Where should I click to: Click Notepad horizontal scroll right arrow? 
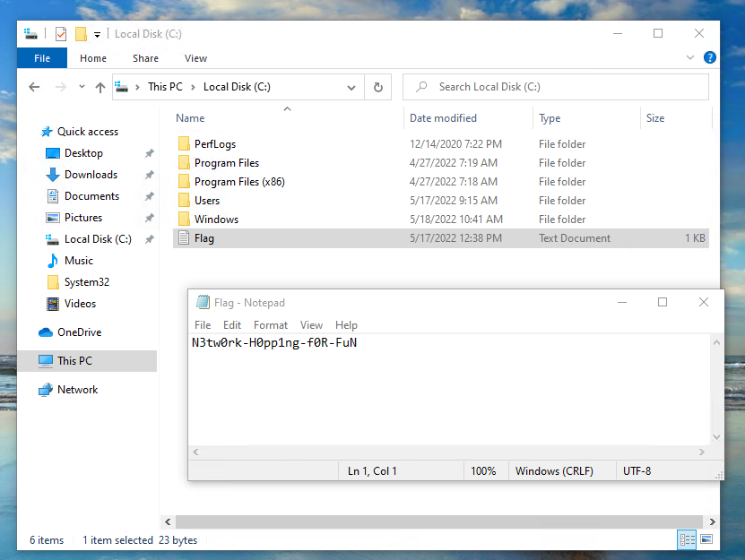[702, 452]
